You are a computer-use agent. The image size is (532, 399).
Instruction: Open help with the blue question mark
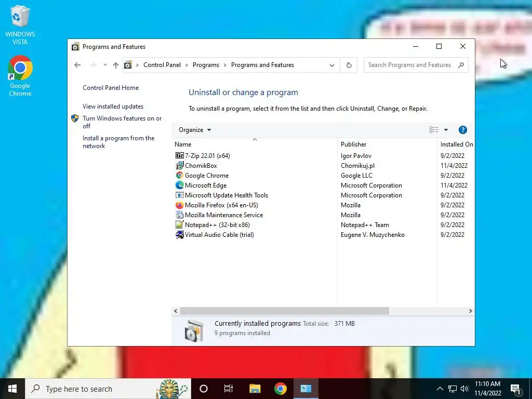(462, 130)
